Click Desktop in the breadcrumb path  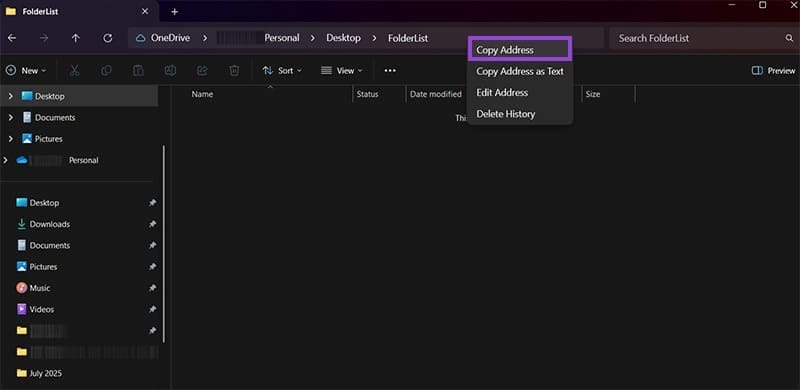coord(343,38)
